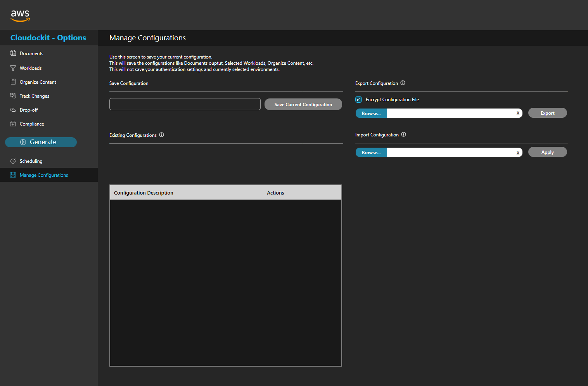
Task: Click the Scheduling stopwatch icon
Action: click(x=13, y=161)
